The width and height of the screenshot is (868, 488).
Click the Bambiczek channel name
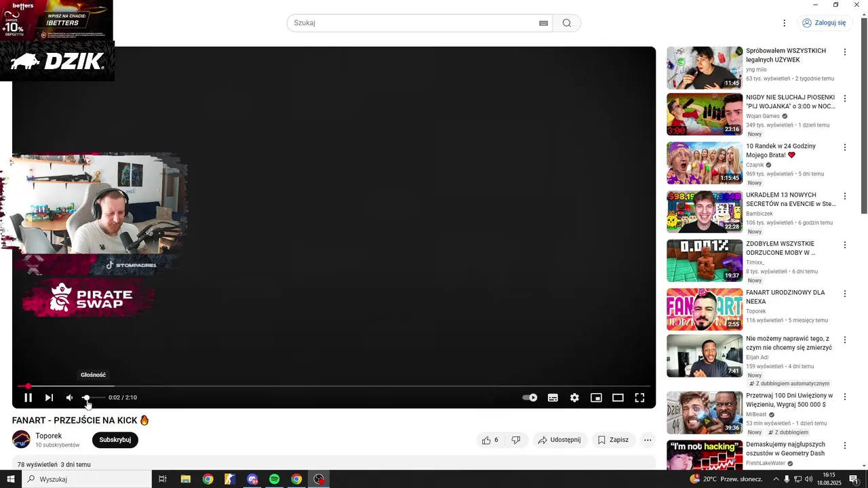(759, 213)
